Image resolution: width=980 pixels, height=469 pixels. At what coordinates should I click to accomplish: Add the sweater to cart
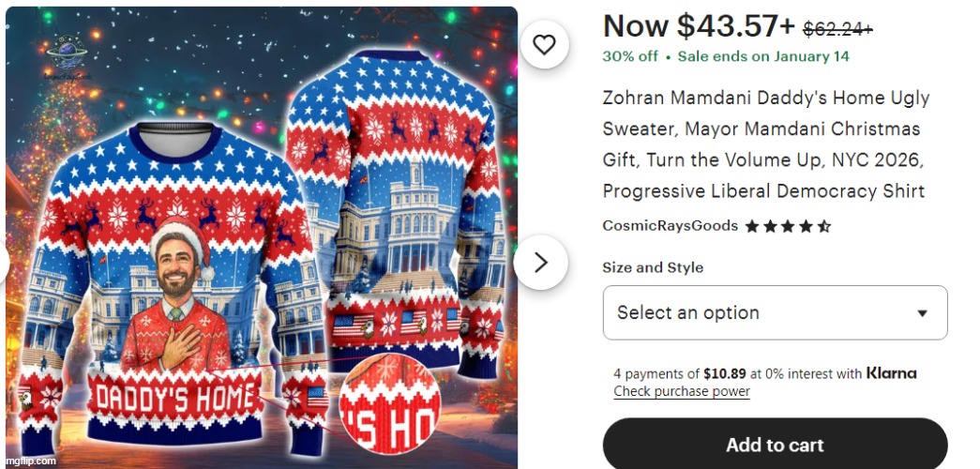[775, 445]
